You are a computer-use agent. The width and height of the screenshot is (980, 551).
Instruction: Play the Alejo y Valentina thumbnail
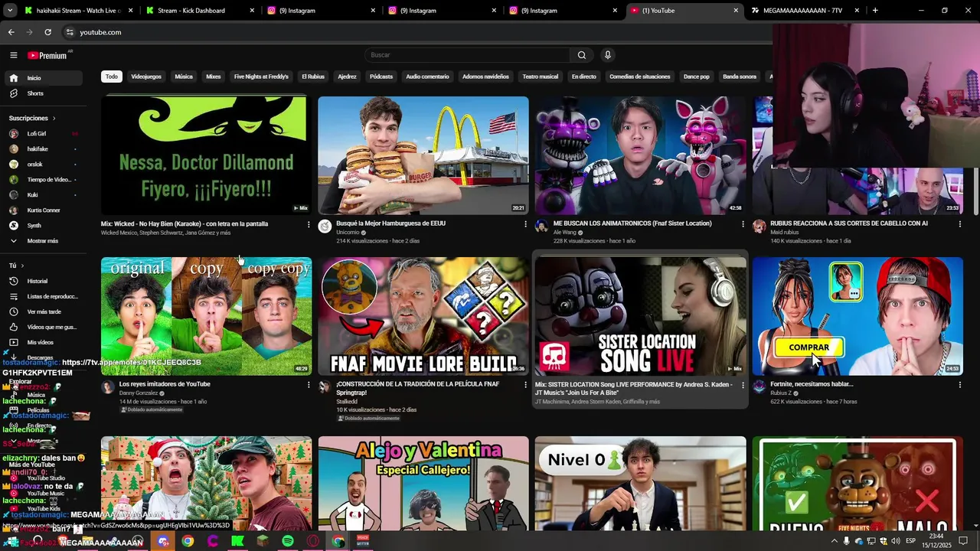click(x=423, y=484)
